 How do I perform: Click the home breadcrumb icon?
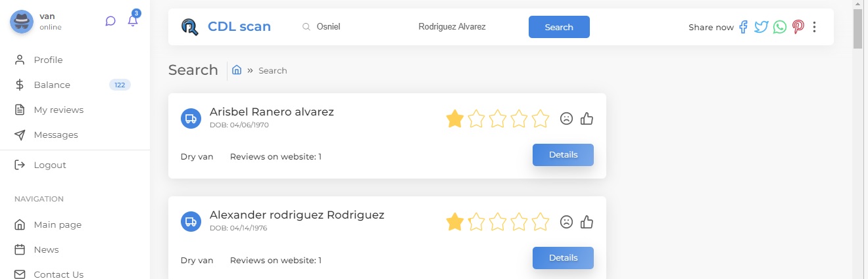[x=237, y=70]
